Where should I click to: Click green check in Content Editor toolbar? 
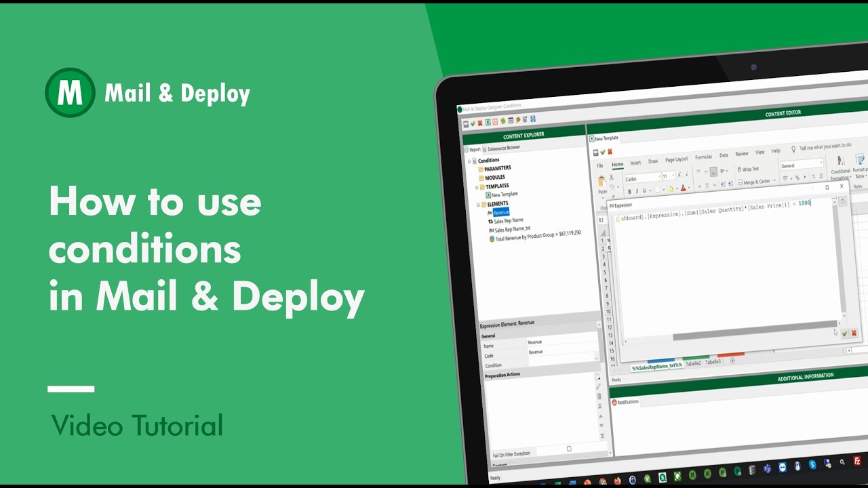pos(603,152)
